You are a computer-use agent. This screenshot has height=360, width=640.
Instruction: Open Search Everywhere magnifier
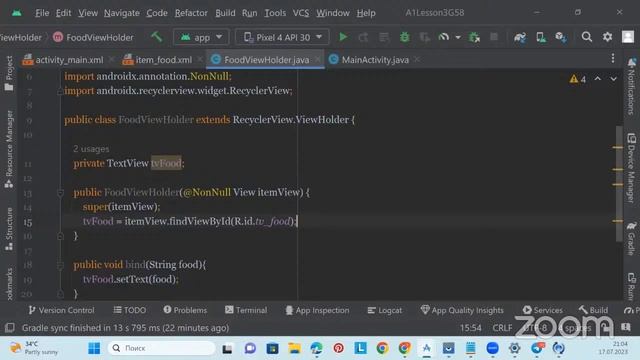click(x=587, y=37)
